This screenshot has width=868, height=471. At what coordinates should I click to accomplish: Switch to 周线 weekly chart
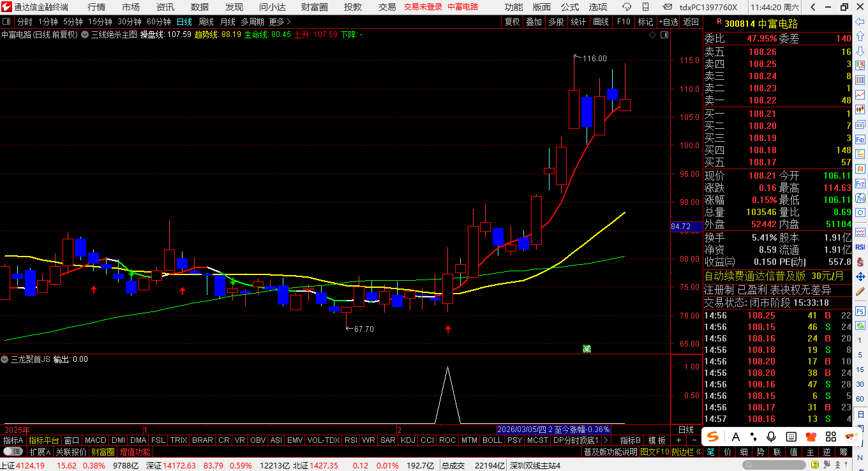click(206, 22)
